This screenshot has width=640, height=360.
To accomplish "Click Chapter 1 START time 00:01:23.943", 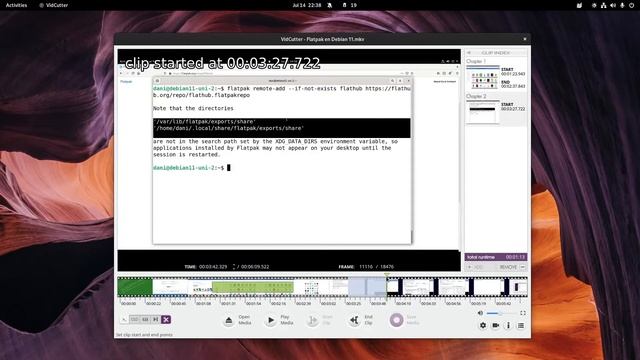I will (x=513, y=74).
